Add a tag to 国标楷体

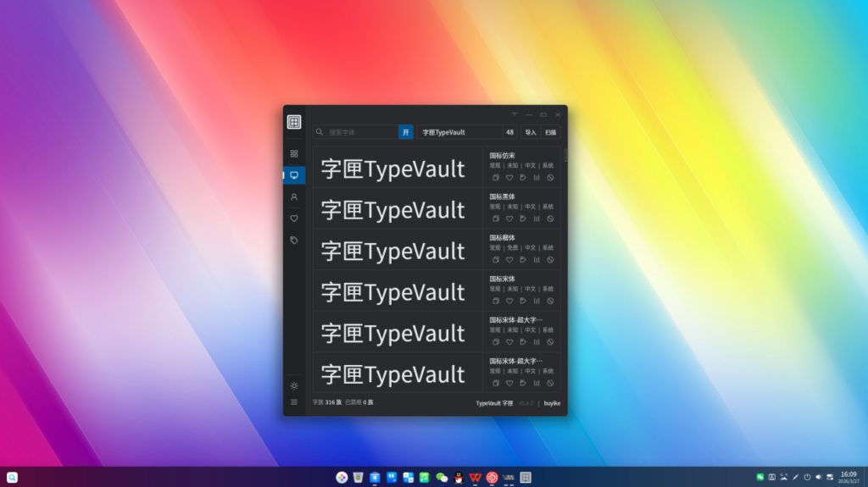click(522, 259)
